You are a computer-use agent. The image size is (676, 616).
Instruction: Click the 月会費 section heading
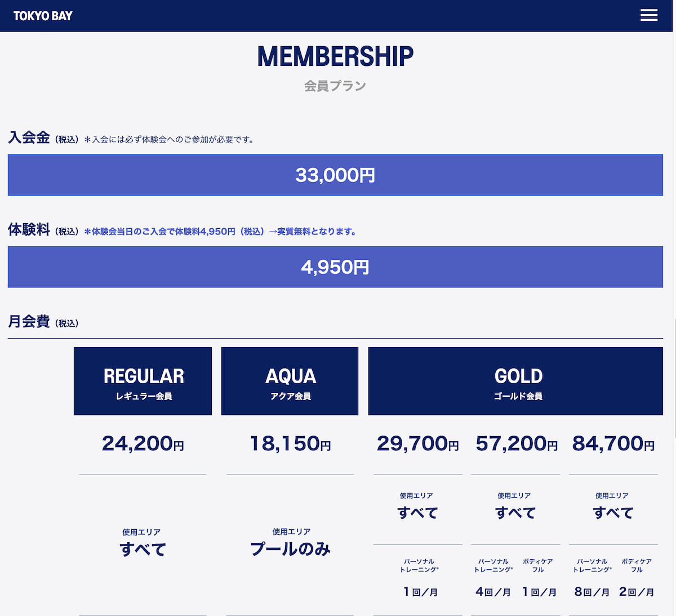pos(29,321)
